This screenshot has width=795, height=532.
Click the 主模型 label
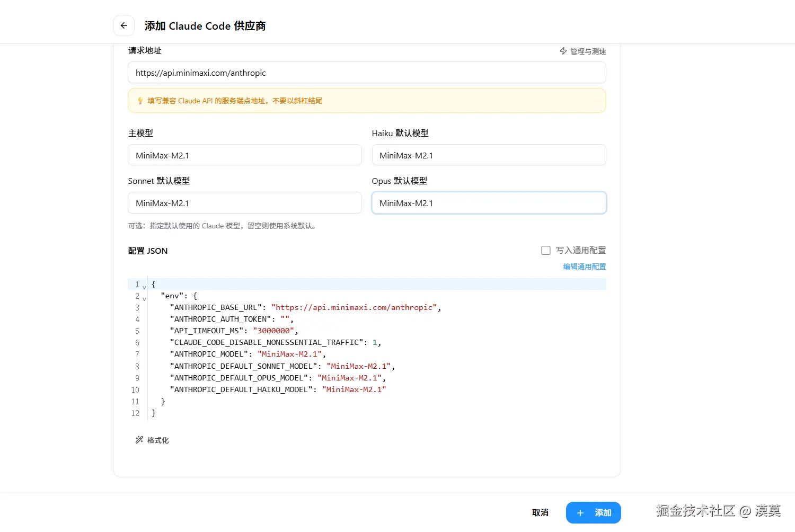pos(140,133)
